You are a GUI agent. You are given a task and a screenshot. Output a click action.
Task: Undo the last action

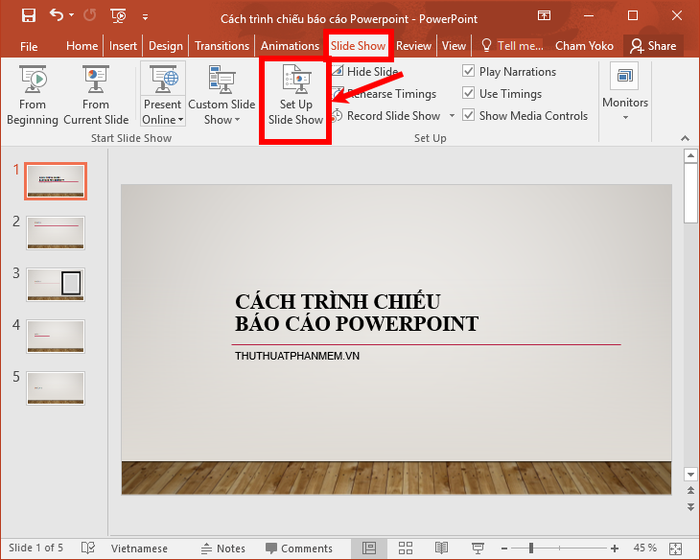tap(57, 16)
